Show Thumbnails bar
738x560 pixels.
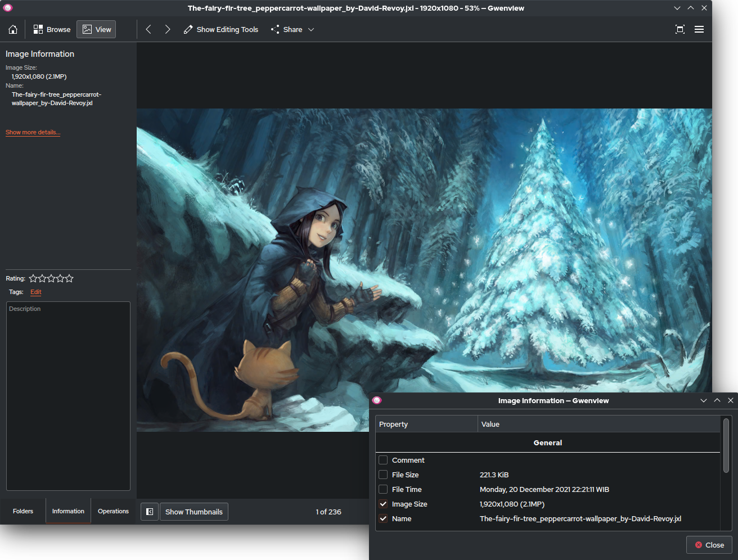[194, 512]
